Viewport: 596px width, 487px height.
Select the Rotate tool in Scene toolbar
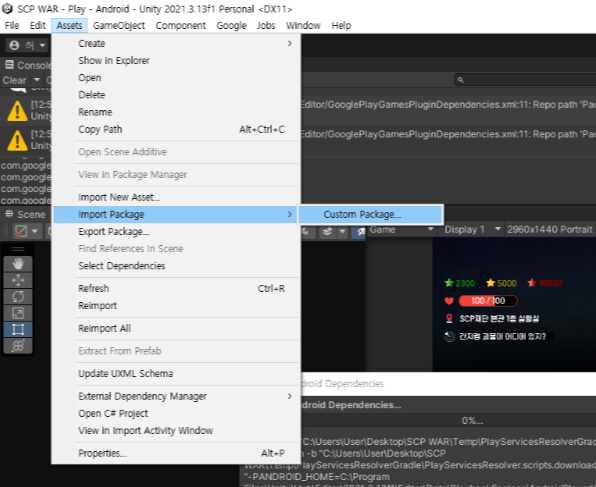coord(18,297)
